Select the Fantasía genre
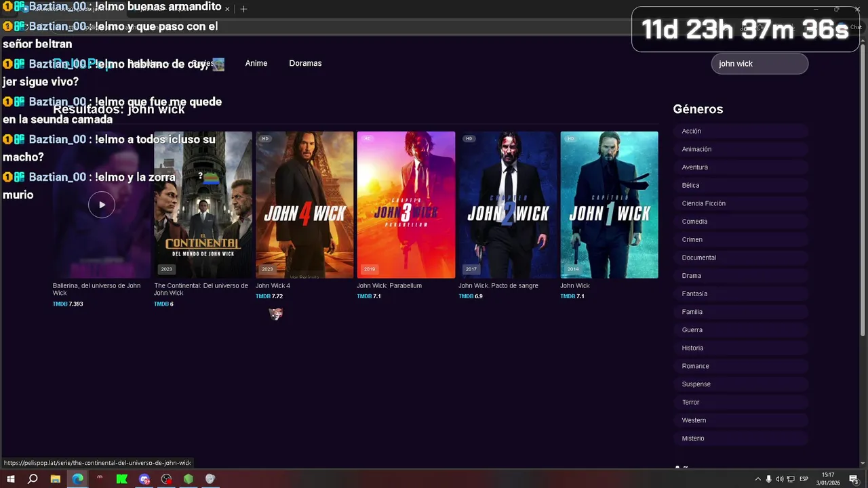The width and height of the screenshot is (868, 488). pos(741,294)
